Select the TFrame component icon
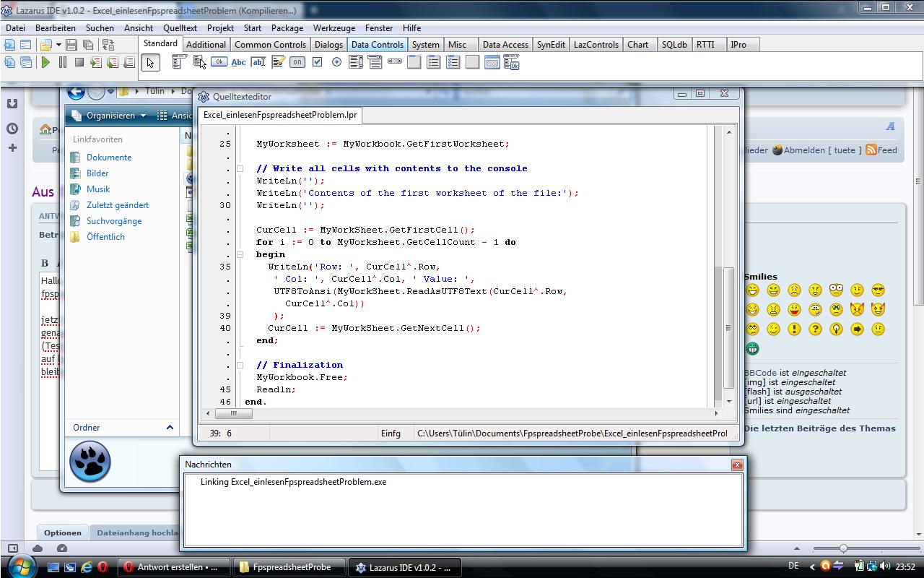The height and width of the screenshot is (578, 924). pos(492,63)
